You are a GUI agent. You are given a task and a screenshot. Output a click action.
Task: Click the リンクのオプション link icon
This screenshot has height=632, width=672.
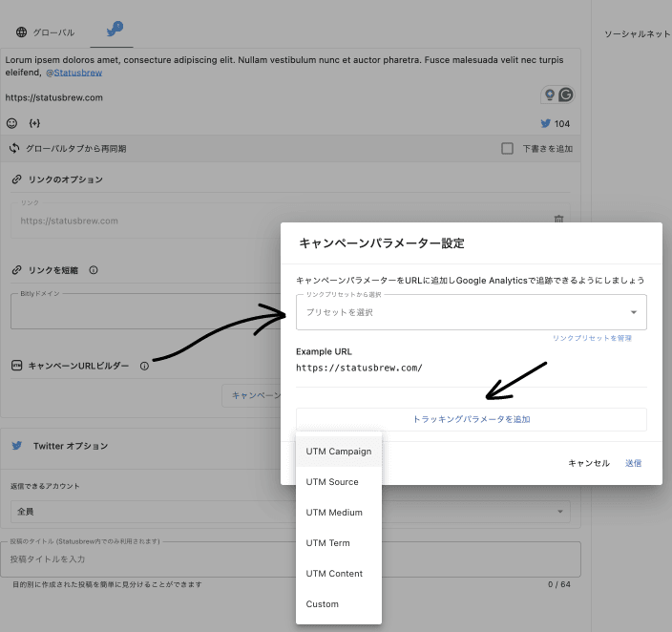pos(17,179)
